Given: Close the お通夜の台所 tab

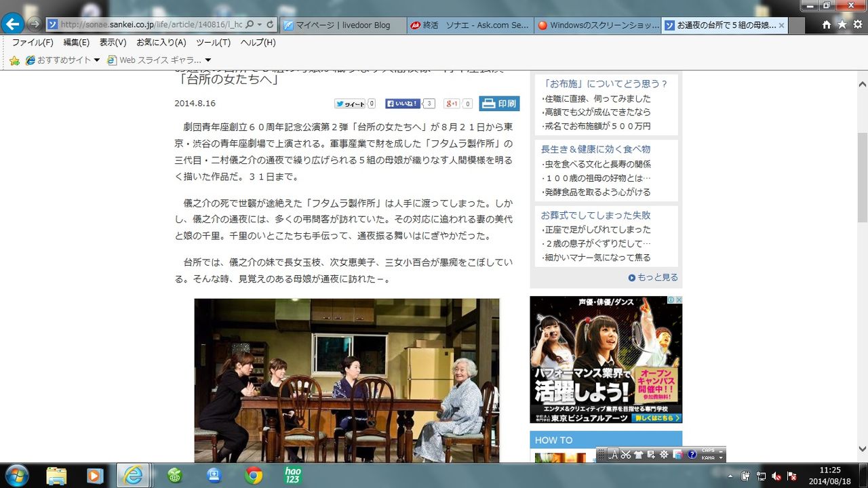Looking at the screenshot, I should (781, 25).
